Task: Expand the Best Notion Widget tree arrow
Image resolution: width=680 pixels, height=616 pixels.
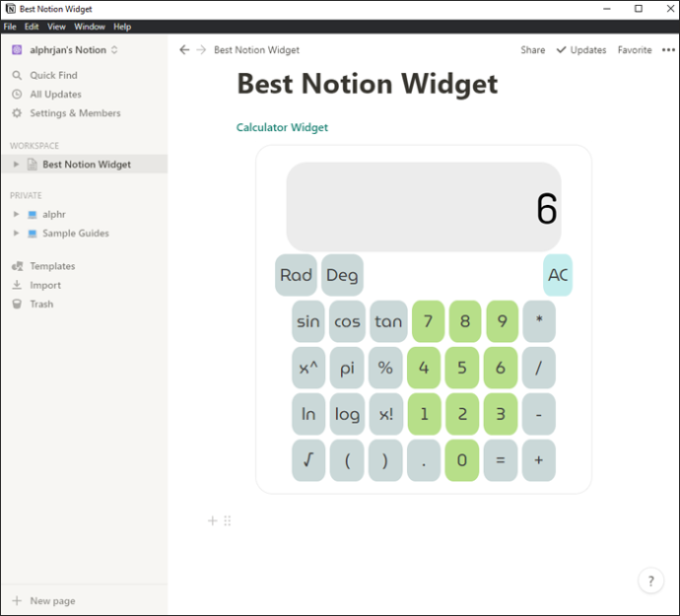Action: pos(16,165)
